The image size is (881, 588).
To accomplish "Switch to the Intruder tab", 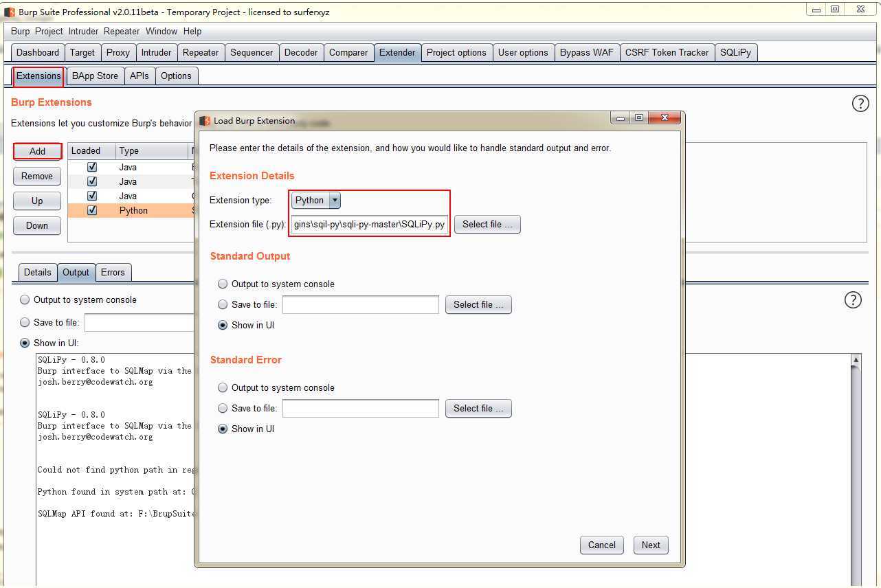I will [x=156, y=52].
